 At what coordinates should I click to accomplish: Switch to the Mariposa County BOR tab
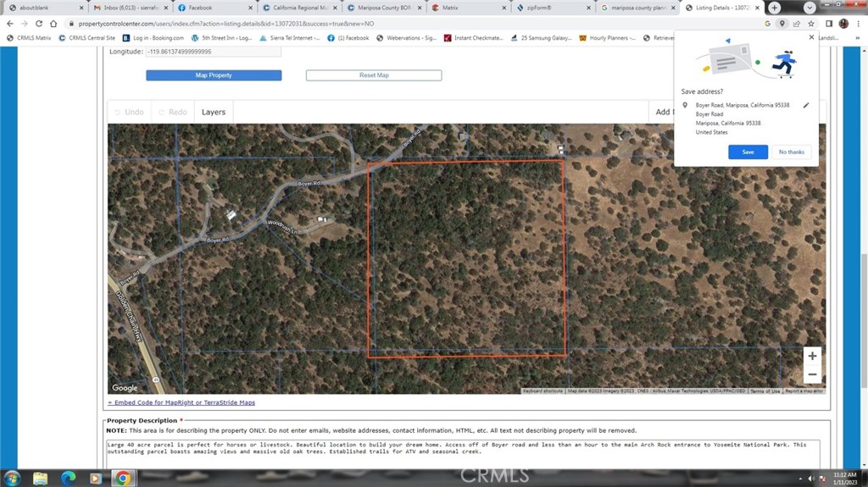click(x=384, y=8)
